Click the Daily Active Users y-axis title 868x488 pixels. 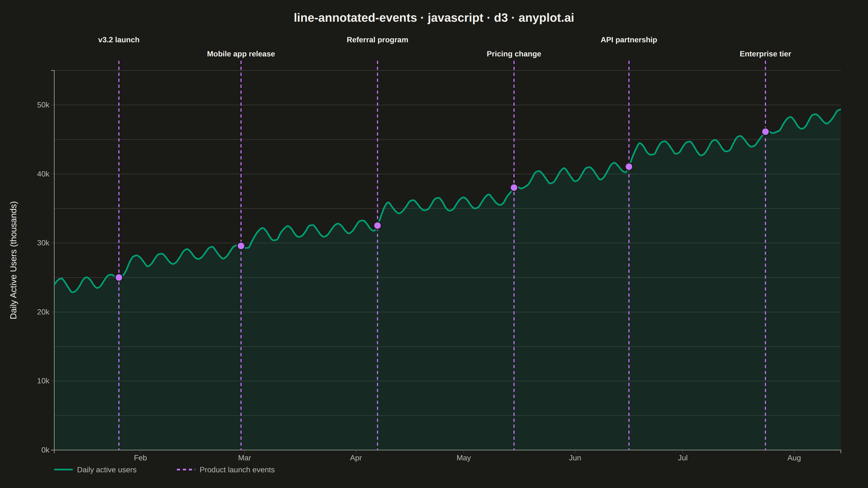[x=14, y=260]
